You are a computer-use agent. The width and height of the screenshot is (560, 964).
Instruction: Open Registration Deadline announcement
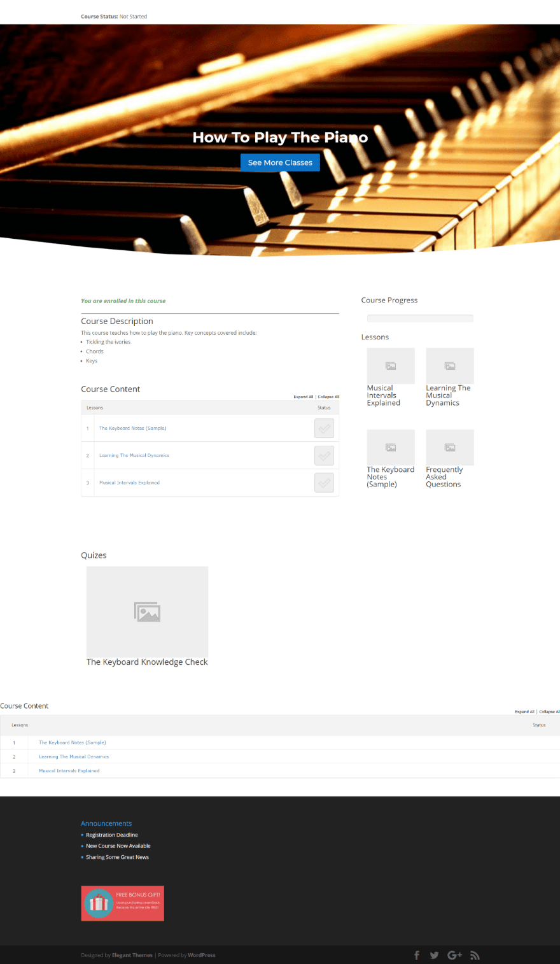(x=112, y=835)
